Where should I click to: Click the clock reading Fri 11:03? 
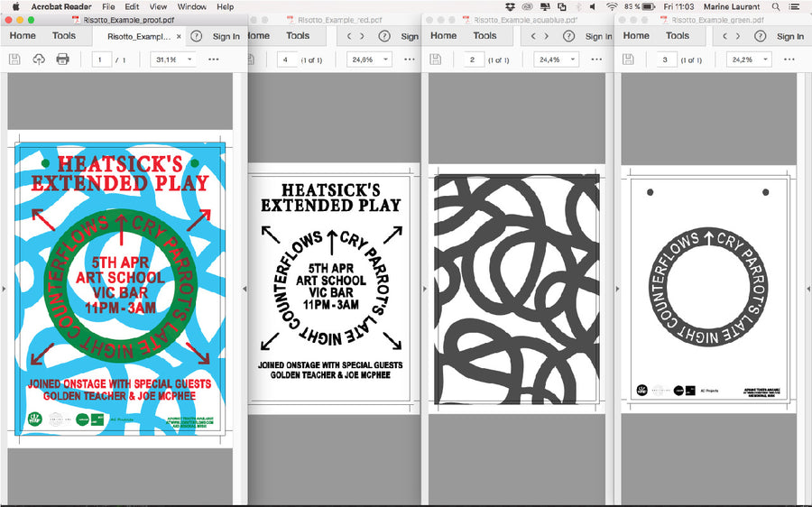click(678, 6)
